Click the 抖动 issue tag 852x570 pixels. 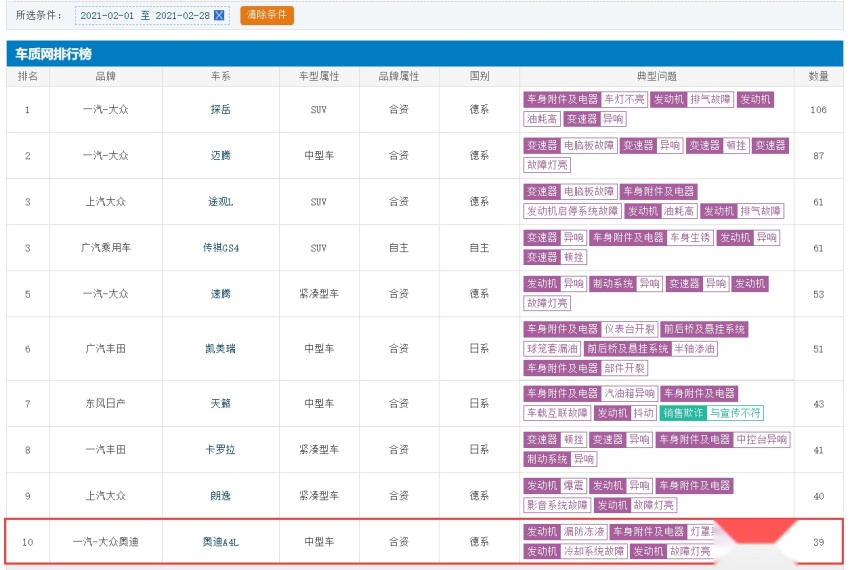643,413
